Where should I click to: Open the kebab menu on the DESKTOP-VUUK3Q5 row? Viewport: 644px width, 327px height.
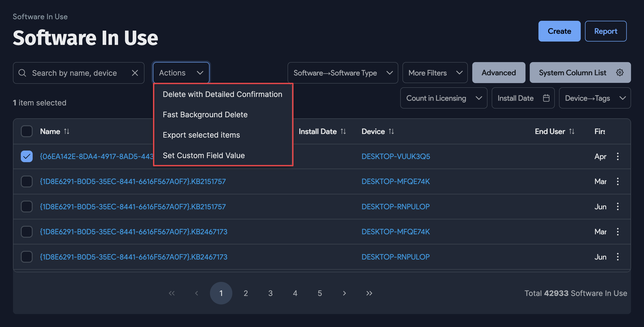(618, 156)
